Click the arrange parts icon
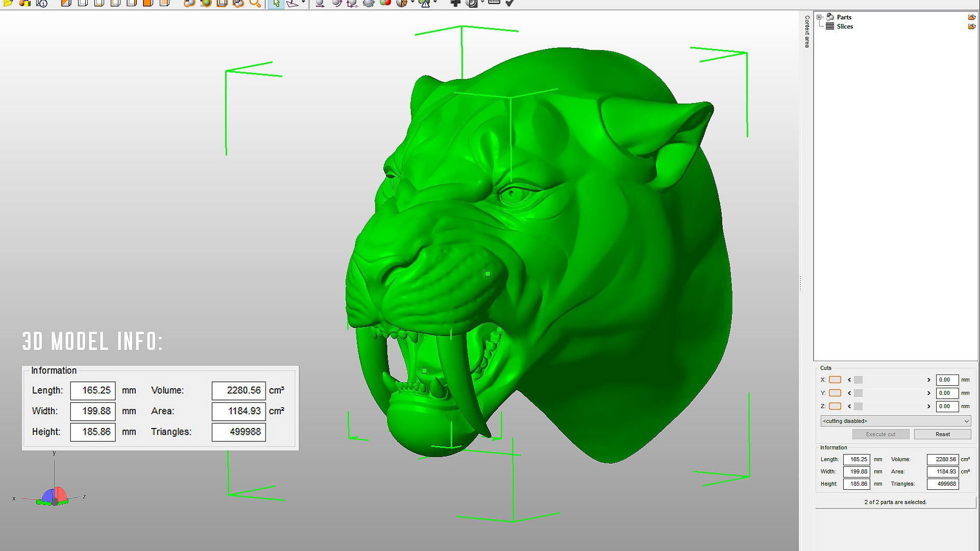This screenshot has height=551, width=980. (x=369, y=3)
